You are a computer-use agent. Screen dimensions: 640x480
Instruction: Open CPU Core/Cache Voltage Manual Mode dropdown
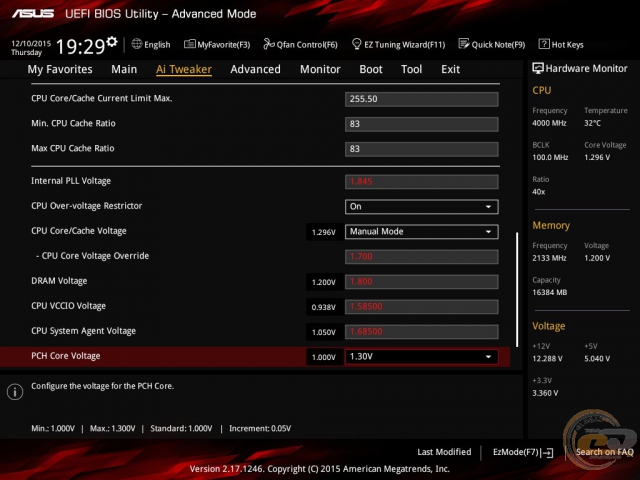point(422,231)
